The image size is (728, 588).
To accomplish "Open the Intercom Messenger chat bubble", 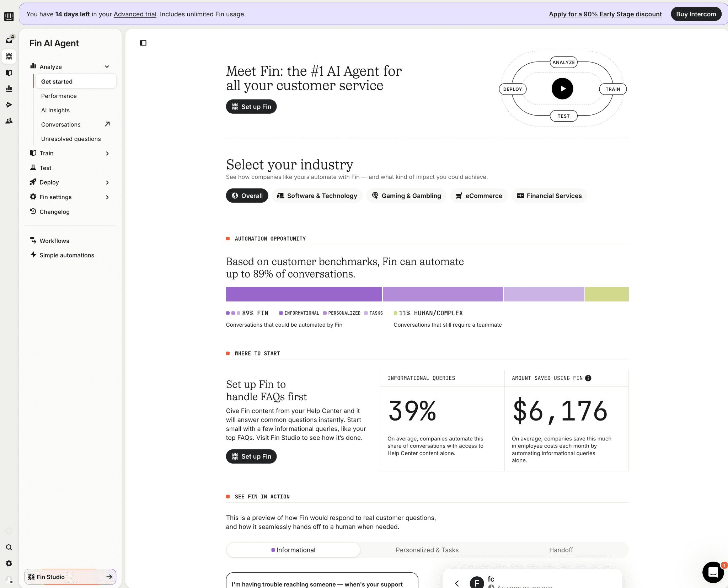I will 713,572.
